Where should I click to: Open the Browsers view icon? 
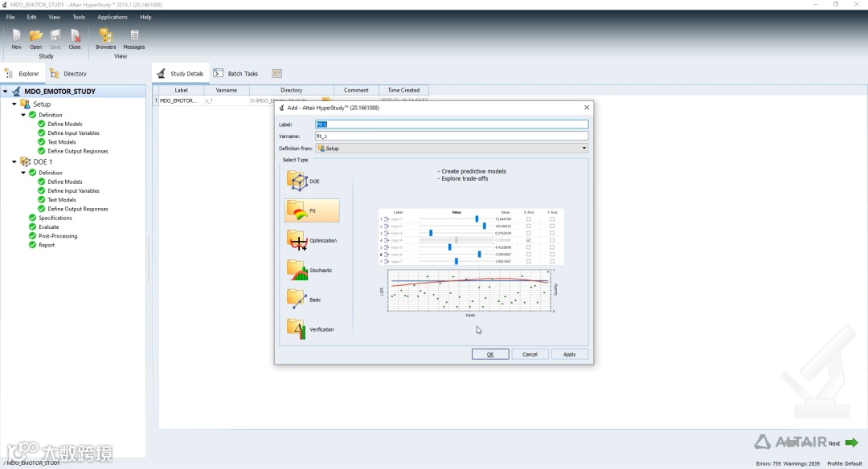click(105, 36)
